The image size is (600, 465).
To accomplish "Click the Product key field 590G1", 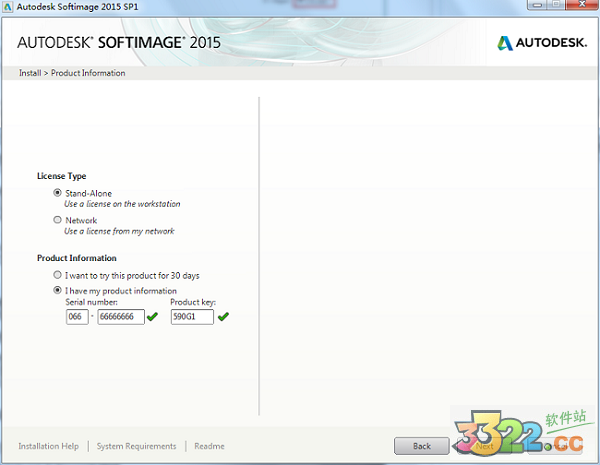I will point(192,317).
